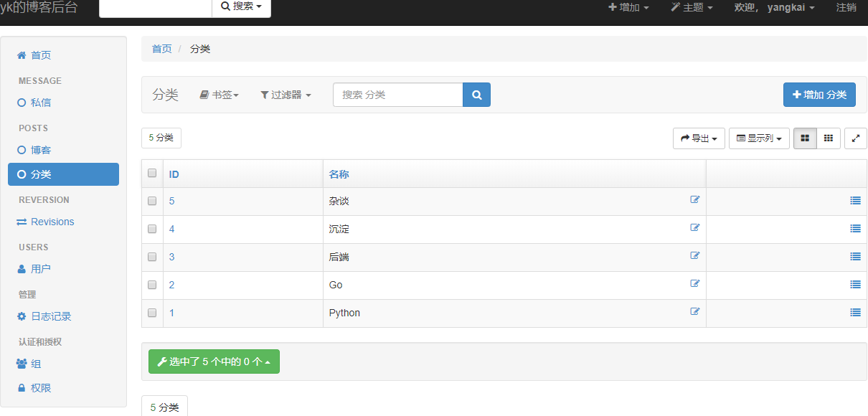Click the edit pencil icon beside 杂谈
Screen dimensions: 868x416
(694, 200)
